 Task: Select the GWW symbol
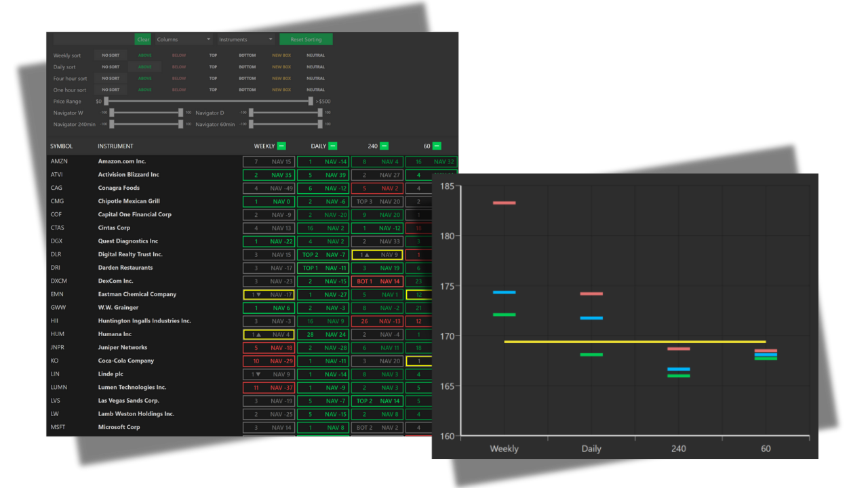[58, 308]
